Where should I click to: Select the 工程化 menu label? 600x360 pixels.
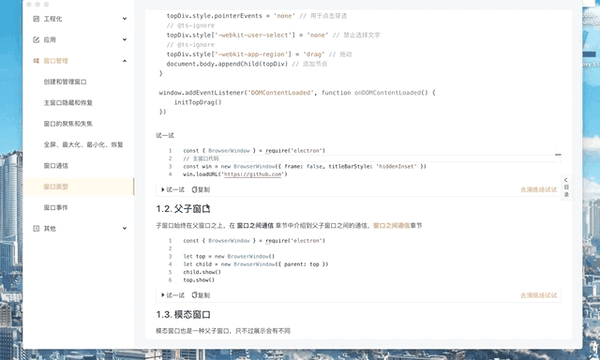click(53, 19)
